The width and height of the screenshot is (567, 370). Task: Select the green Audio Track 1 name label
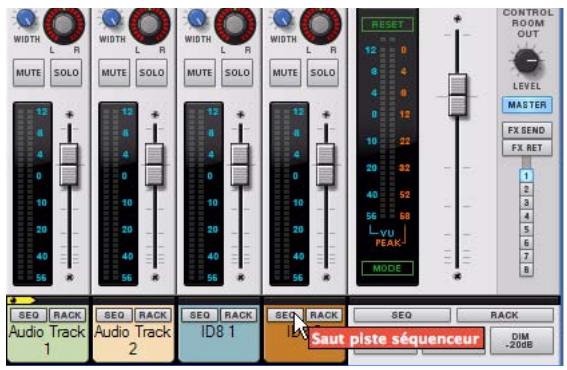click(47, 341)
